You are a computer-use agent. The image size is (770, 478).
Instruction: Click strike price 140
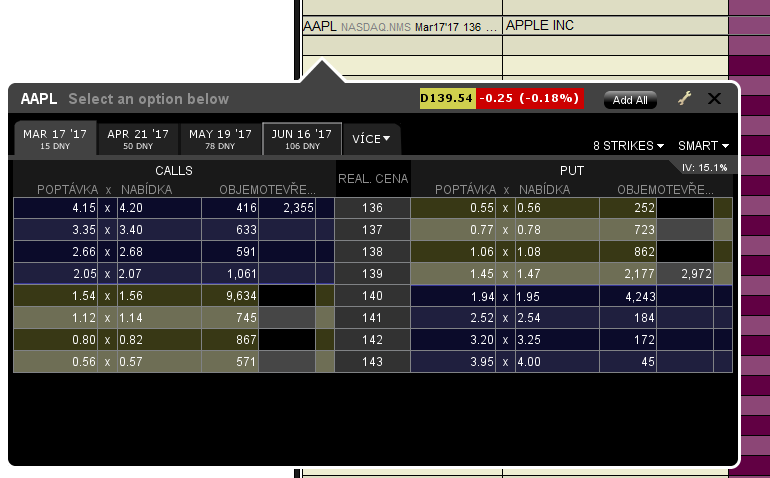pos(372,296)
